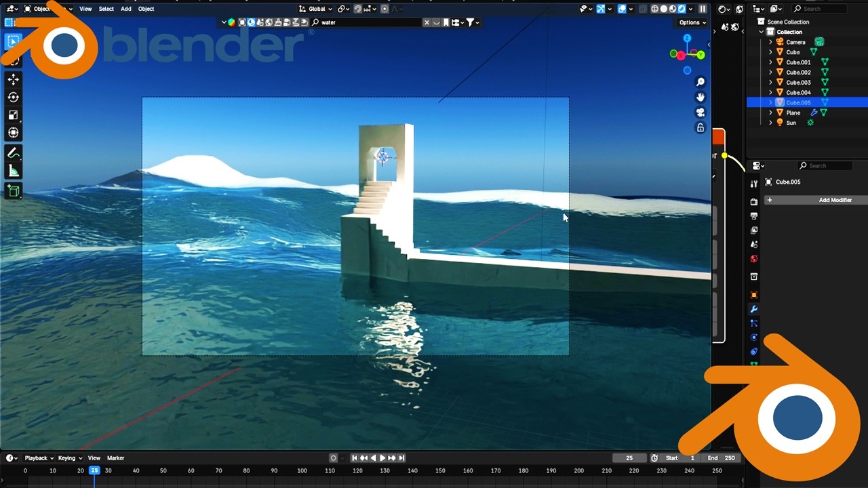This screenshot has width=868, height=488.
Task: Select the Rotate tool
Action: [x=14, y=97]
